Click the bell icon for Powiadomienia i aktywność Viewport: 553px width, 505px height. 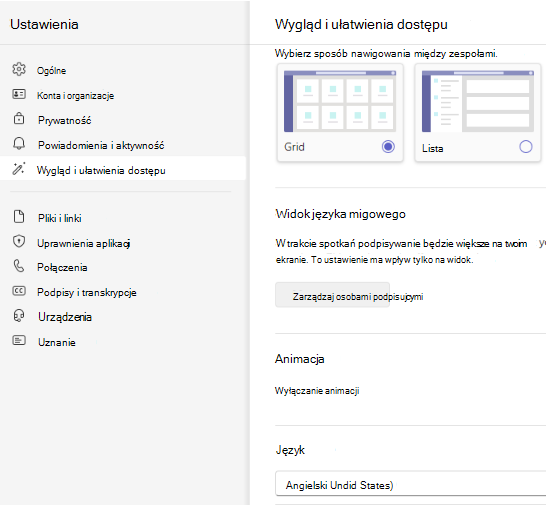click(x=19, y=144)
